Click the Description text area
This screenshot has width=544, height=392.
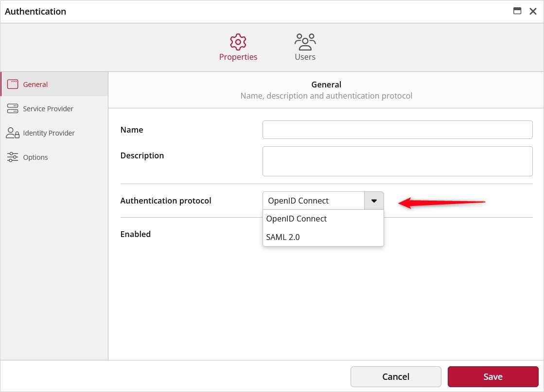[397, 161]
